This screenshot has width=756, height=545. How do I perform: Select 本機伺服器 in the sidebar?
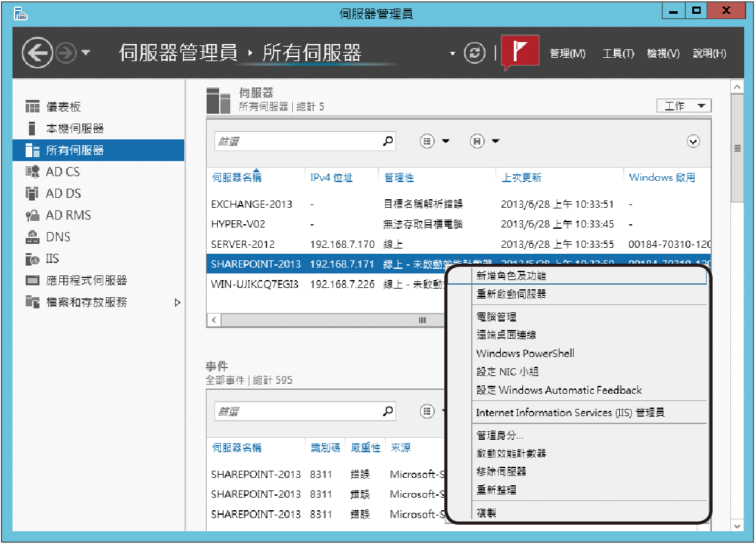click(x=98, y=128)
